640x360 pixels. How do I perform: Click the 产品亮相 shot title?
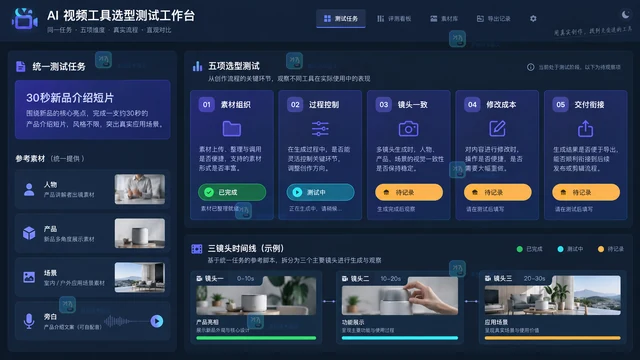pyautogui.click(x=207, y=322)
